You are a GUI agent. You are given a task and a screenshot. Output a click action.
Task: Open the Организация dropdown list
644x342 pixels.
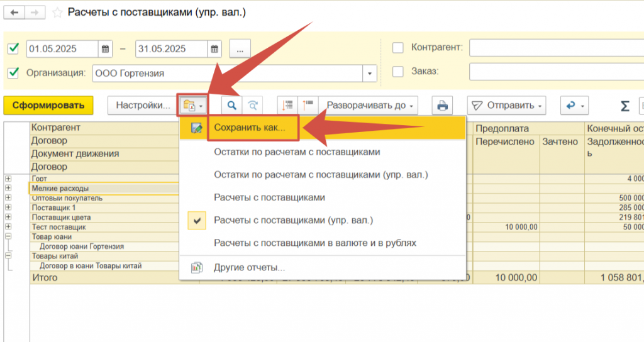click(x=370, y=73)
